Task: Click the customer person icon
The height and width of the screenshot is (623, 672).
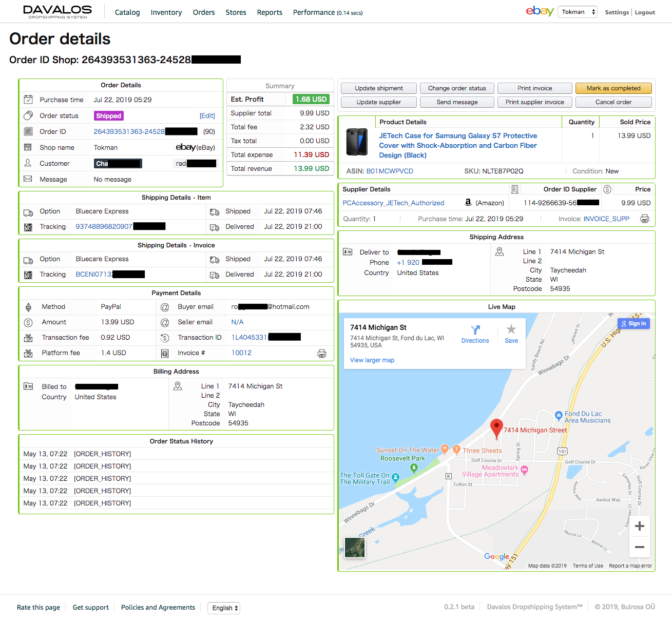Action: tap(28, 163)
